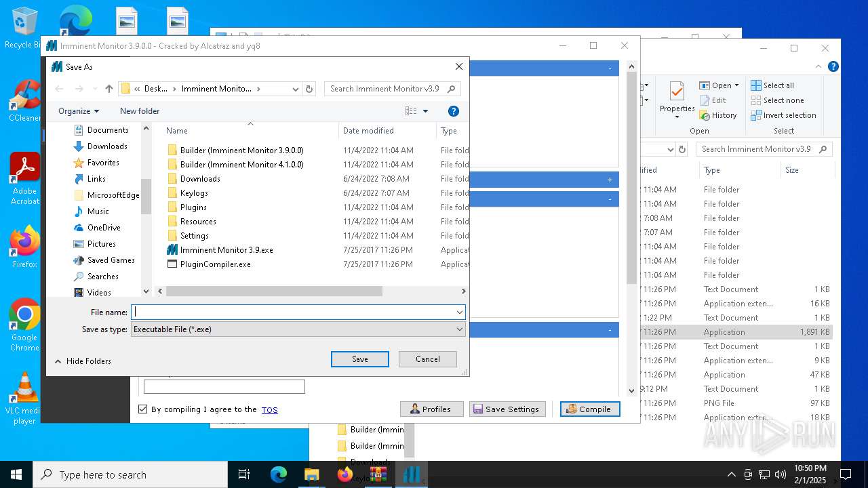Cancel the Save As dialog
Screen dimensions: 868x488
pos(428,359)
